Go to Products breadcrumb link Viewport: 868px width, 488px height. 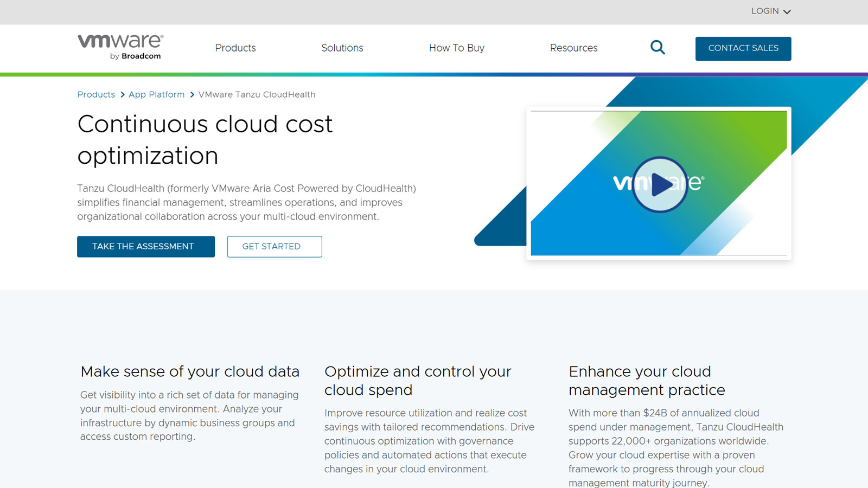click(96, 94)
